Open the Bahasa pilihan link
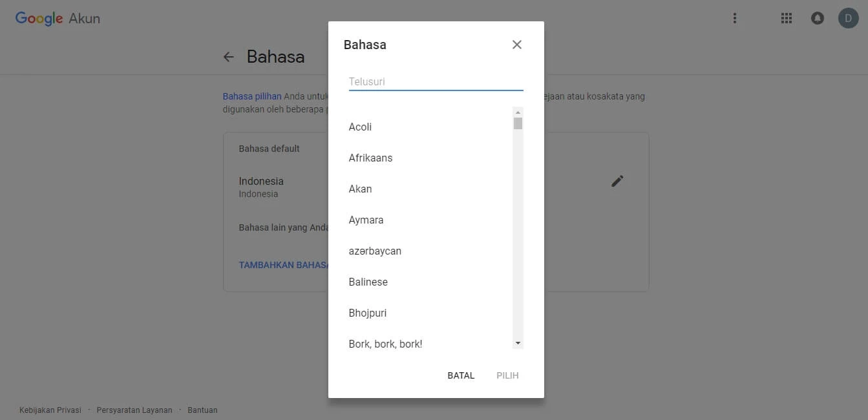 [x=251, y=96]
